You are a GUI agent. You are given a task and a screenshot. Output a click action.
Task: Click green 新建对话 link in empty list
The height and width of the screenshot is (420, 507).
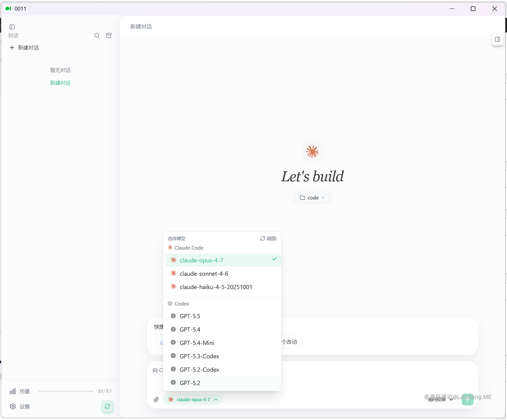click(x=60, y=83)
